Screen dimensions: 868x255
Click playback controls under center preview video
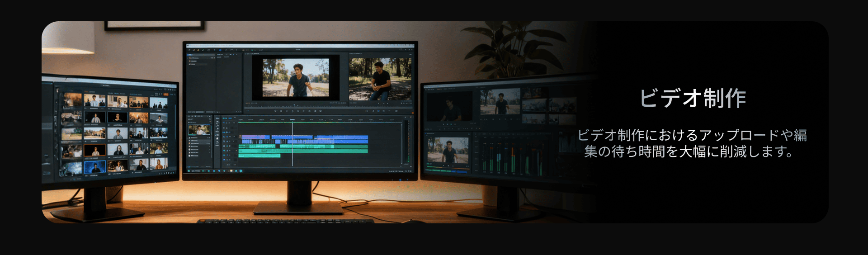(x=296, y=110)
